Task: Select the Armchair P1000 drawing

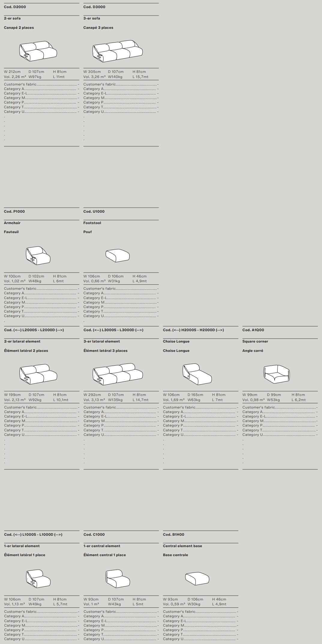Action: point(38,256)
